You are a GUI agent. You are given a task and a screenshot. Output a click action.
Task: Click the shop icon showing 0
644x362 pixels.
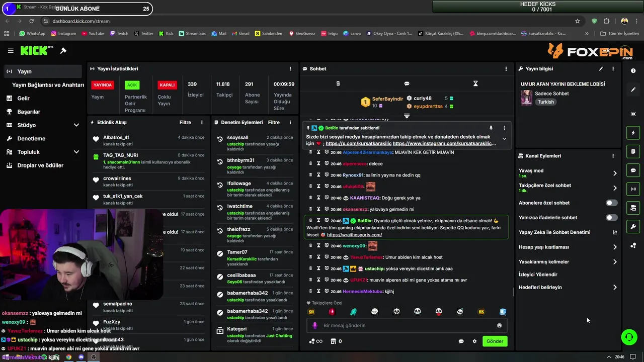tap(336, 341)
